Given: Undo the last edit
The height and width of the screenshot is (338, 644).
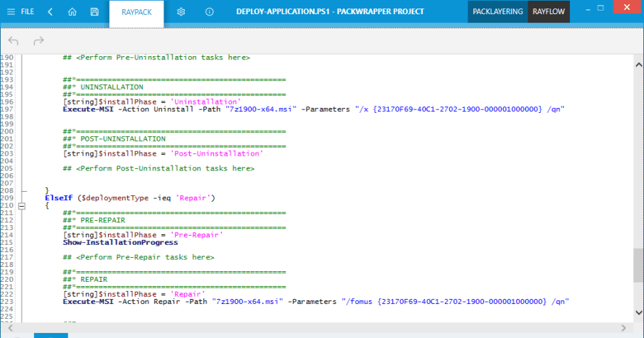Looking at the screenshot, I should coord(14,40).
